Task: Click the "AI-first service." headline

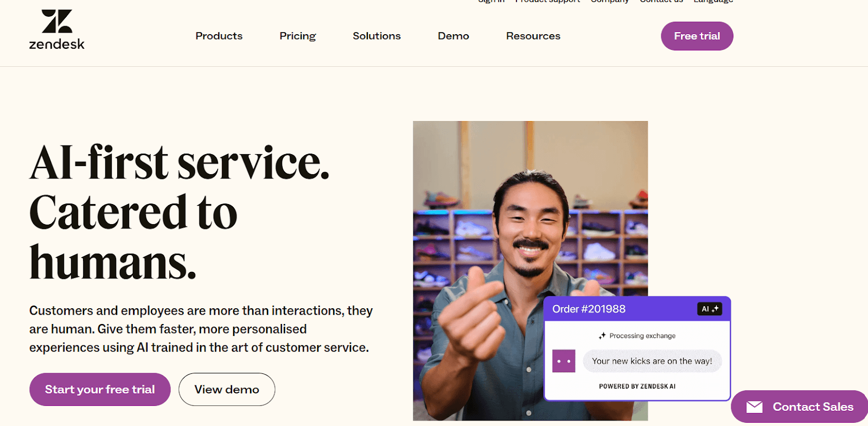Action: [180, 162]
